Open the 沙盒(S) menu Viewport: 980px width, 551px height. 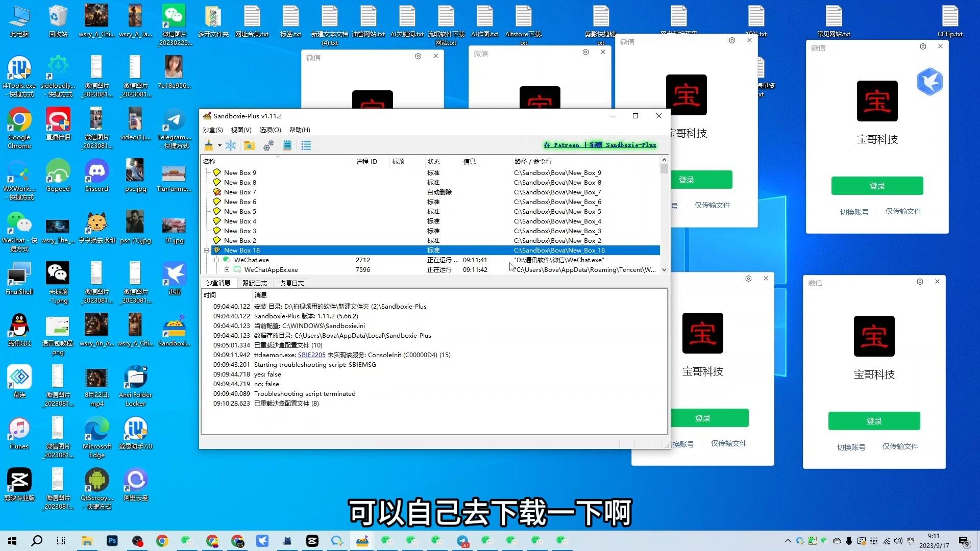click(213, 130)
